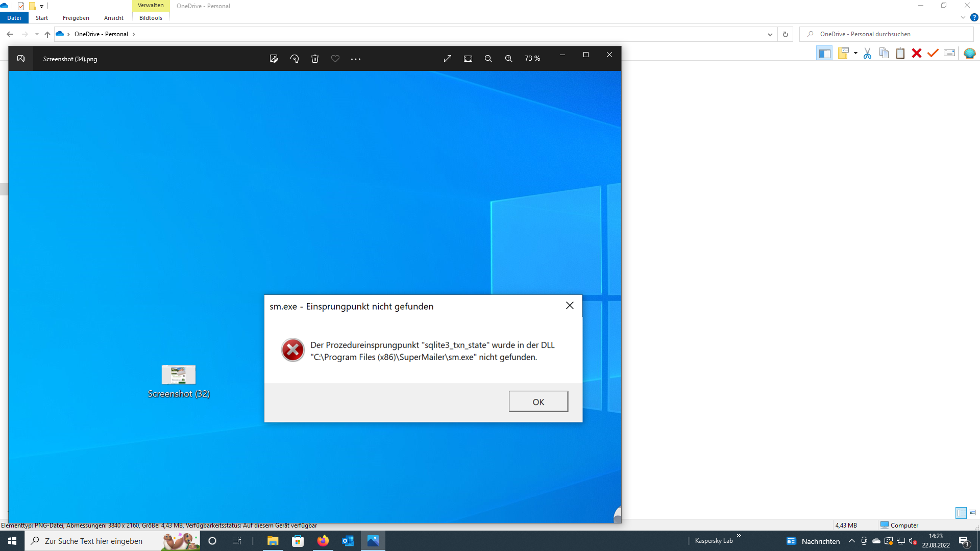The image size is (980, 551).
Task: Open the Bildtools ribbon tab
Action: [151, 18]
